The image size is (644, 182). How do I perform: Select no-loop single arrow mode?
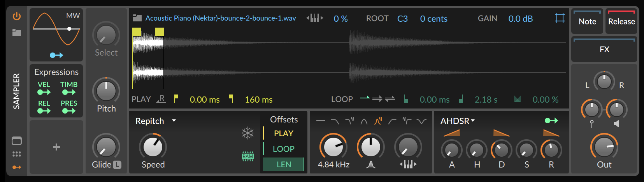tap(365, 98)
